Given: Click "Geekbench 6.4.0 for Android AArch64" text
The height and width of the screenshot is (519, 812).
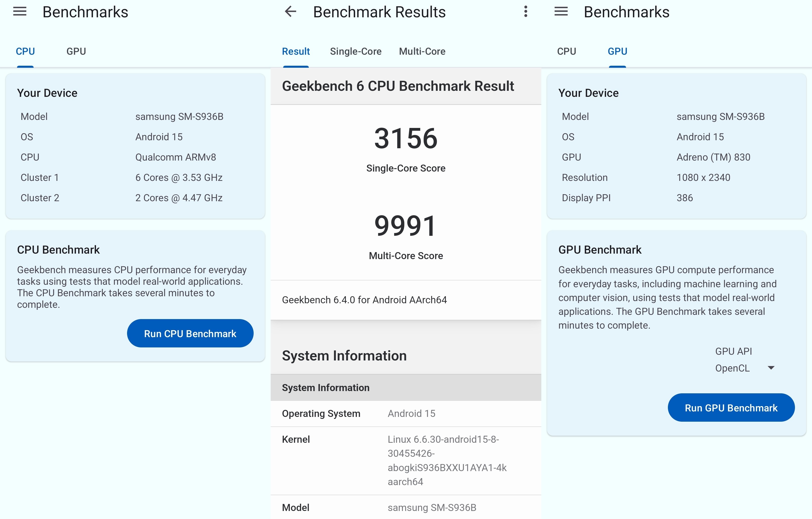Looking at the screenshot, I should (x=365, y=300).
